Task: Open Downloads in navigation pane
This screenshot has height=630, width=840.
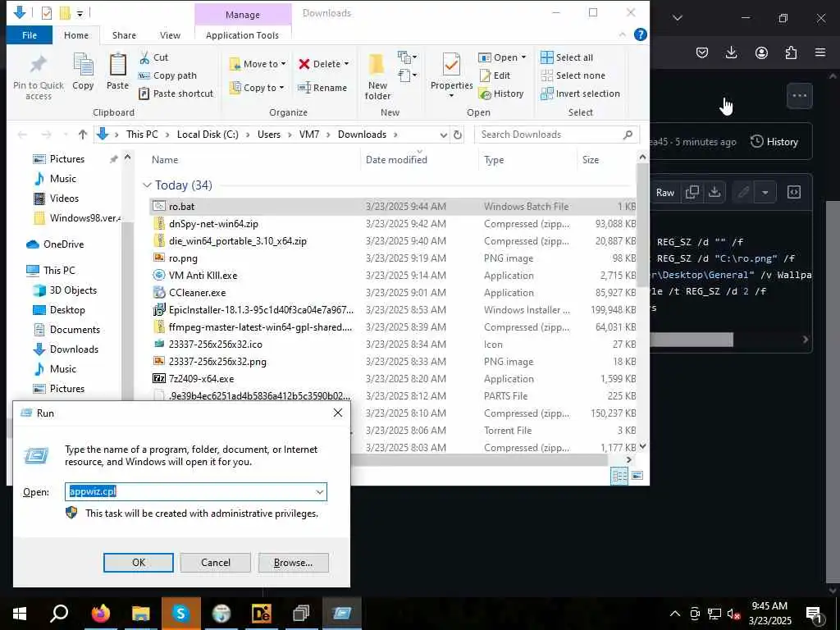Action: [x=66, y=349]
